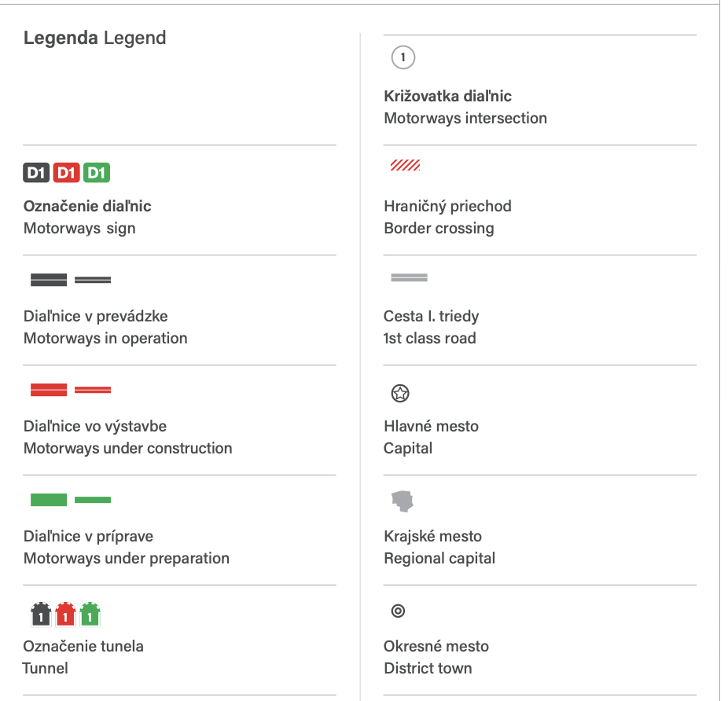728x701 pixels.
Task: Click the green D1 motorway sign
Action: click(97, 173)
